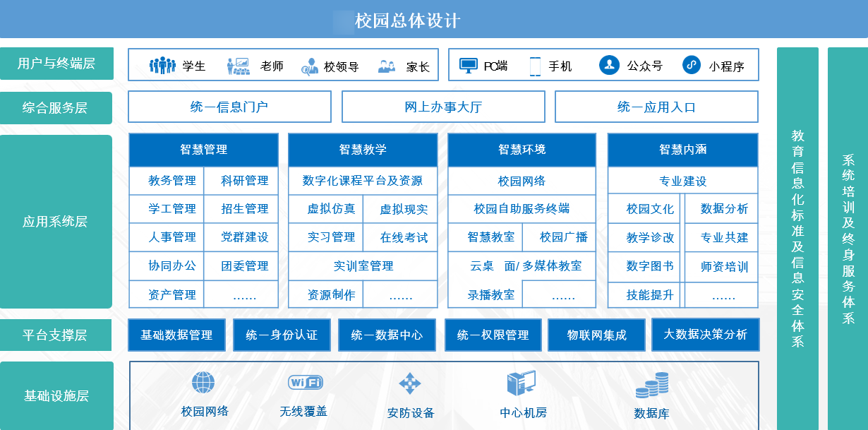The image size is (868, 430).
Task: Click the 综合服务层 layer label
Action: (x=56, y=108)
